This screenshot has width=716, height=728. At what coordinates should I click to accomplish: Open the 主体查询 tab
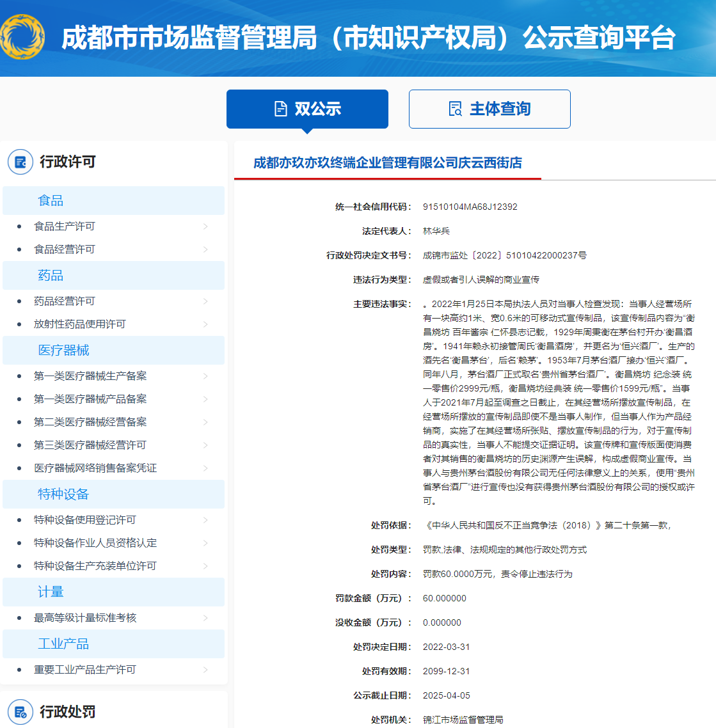pyautogui.click(x=489, y=109)
